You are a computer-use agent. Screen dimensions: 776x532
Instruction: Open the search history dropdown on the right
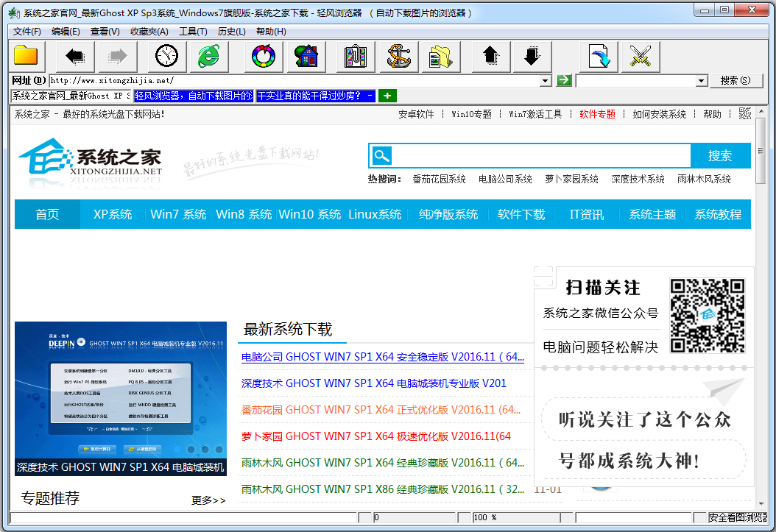[700, 79]
